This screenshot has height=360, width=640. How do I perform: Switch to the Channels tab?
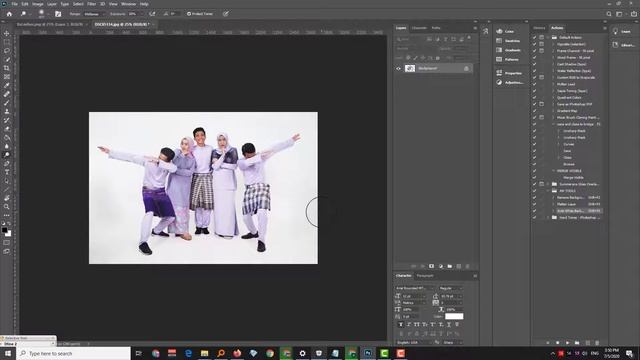pyautogui.click(x=419, y=28)
